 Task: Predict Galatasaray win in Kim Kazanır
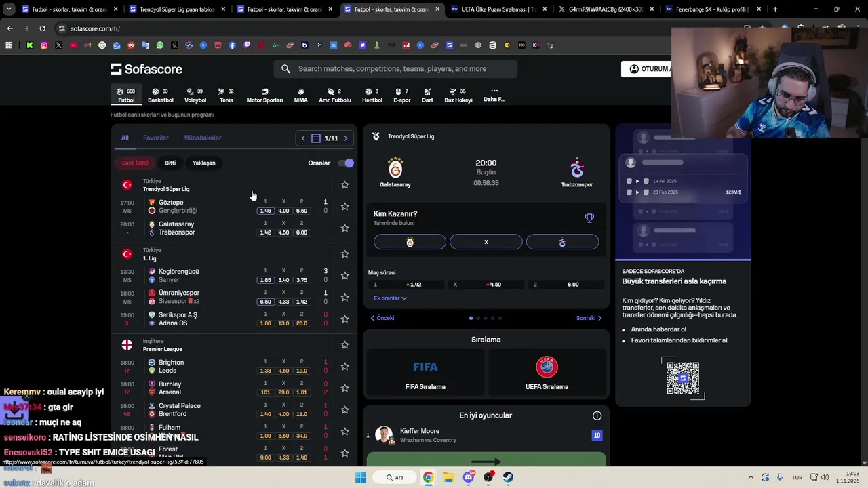[410, 242]
